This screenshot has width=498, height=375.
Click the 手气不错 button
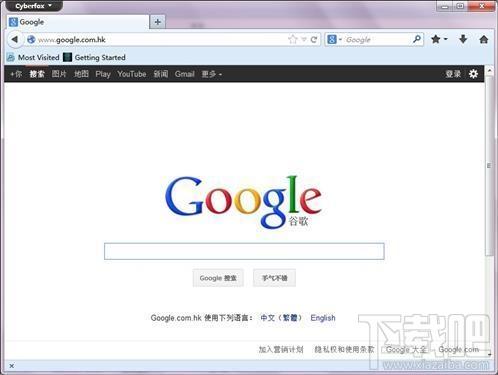coord(274,278)
